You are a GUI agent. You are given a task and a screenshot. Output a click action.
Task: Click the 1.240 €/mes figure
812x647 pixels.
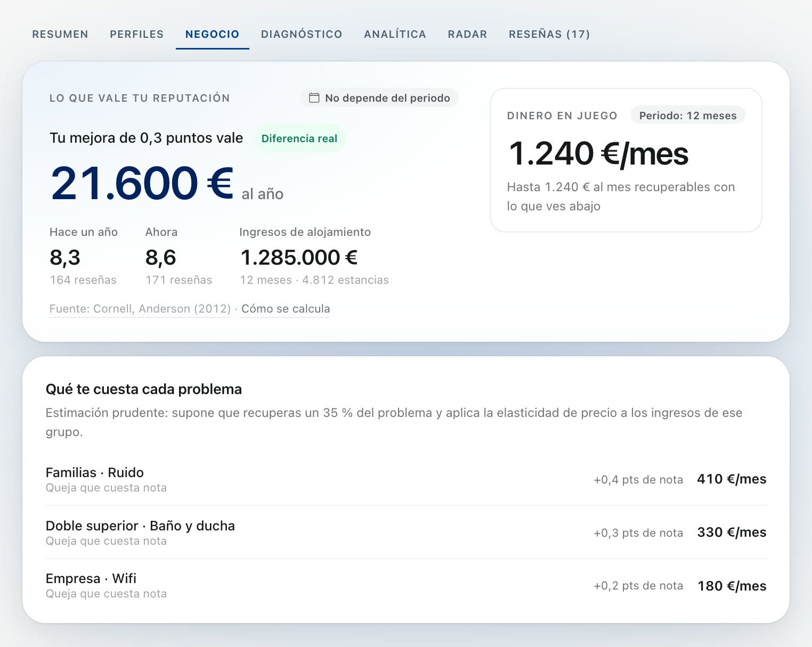pos(598,154)
